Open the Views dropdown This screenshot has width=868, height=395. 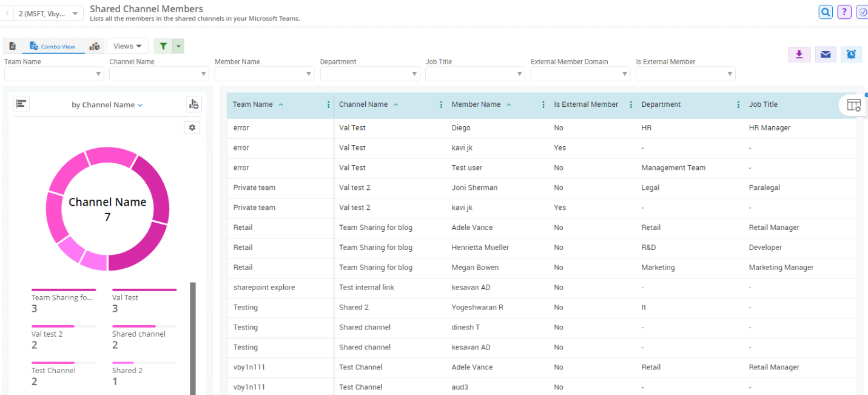[x=127, y=46]
